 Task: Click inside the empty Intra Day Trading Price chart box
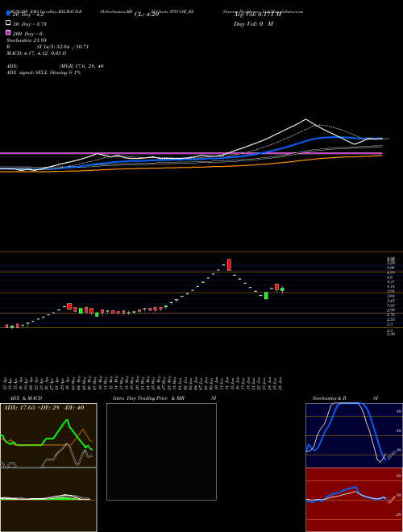[161, 451]
